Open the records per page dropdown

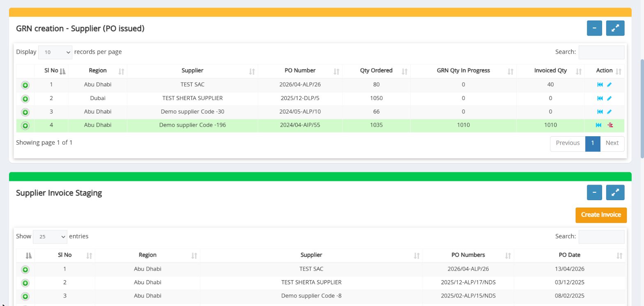pos(55,52)
